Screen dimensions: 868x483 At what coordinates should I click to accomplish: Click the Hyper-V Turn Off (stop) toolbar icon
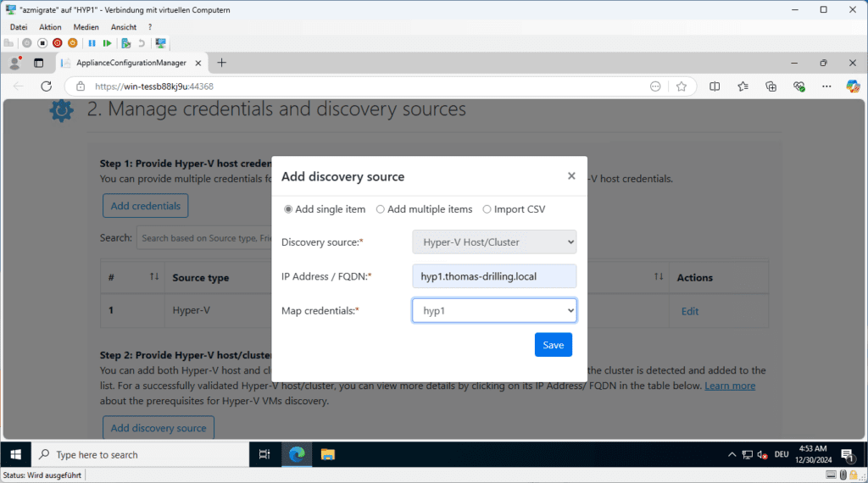pos(42,43)
